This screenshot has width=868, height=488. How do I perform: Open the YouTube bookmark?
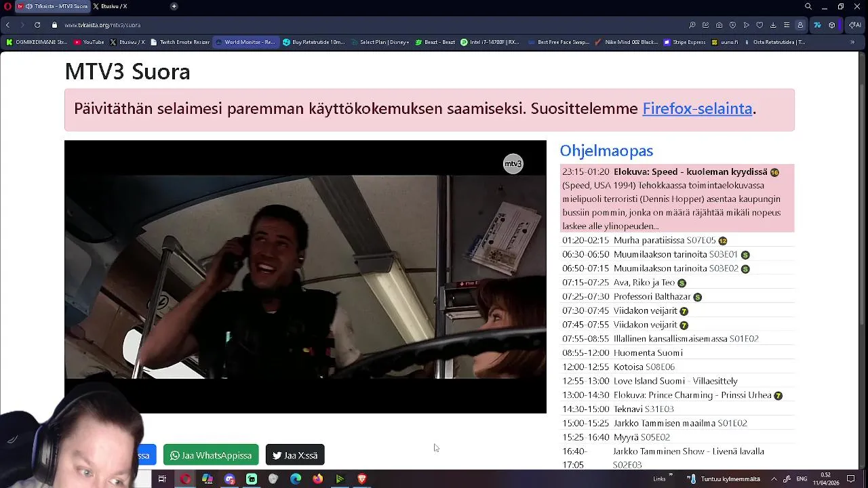(89, 42)
